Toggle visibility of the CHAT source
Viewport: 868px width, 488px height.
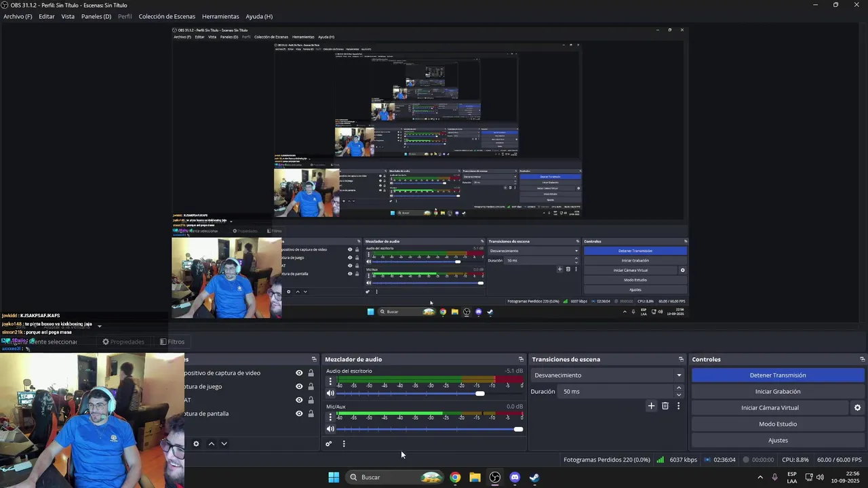click(299, 400)
